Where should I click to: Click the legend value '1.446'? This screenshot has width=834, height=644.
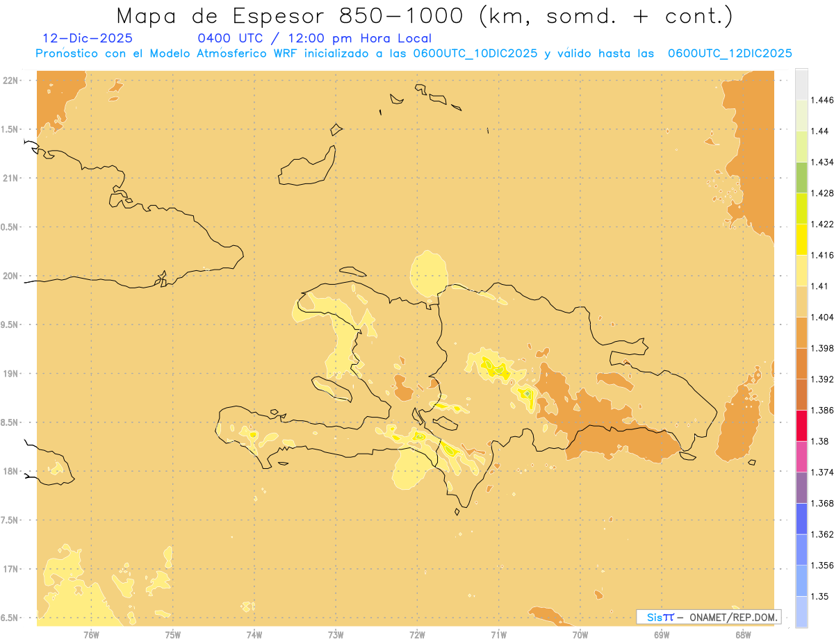[823, 100]
